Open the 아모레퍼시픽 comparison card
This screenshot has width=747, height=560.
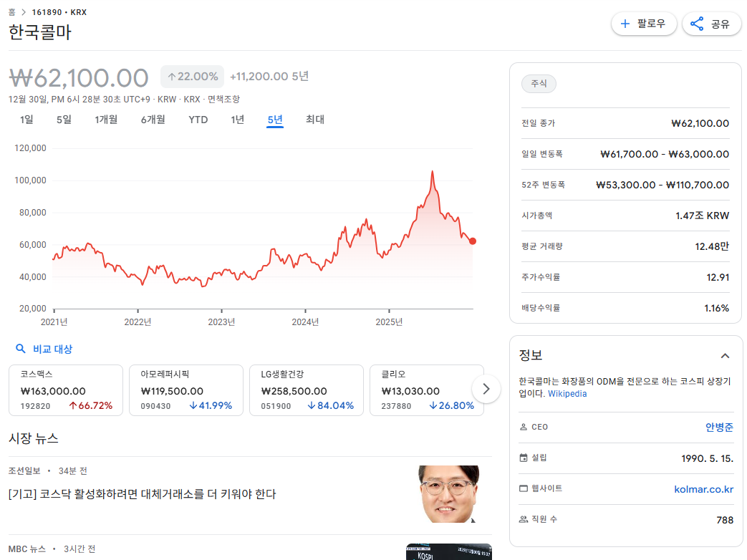coord(186,390)
